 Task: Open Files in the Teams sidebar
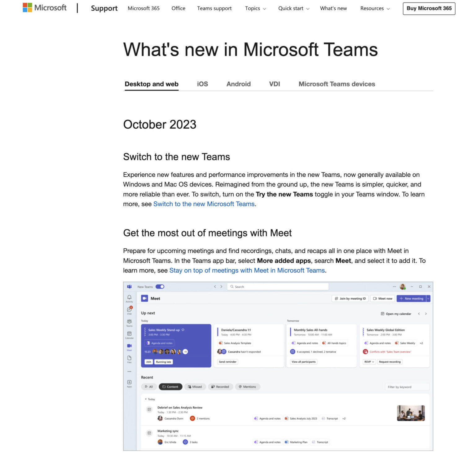pos(129,357)
